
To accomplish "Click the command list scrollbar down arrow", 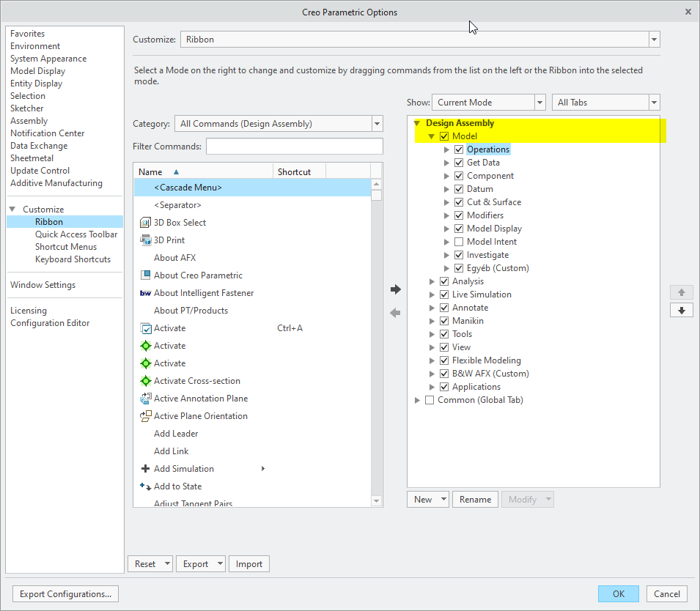I will tap(376, 501).
